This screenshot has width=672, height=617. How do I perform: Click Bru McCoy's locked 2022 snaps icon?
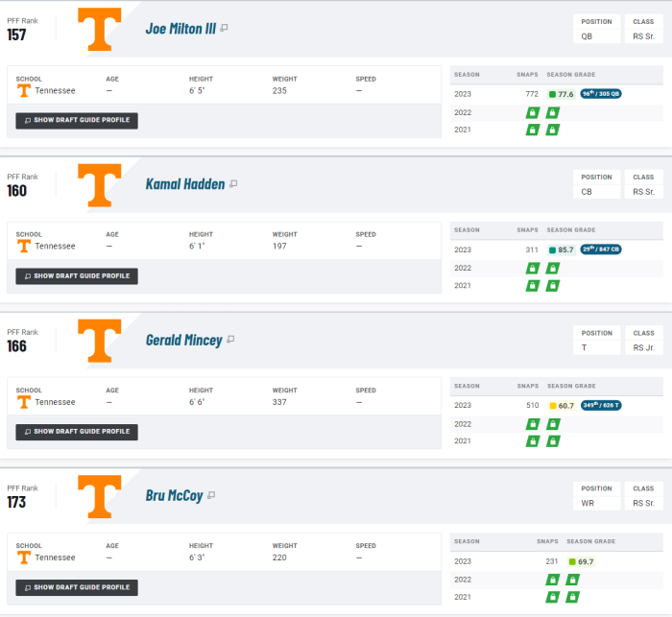553,579
